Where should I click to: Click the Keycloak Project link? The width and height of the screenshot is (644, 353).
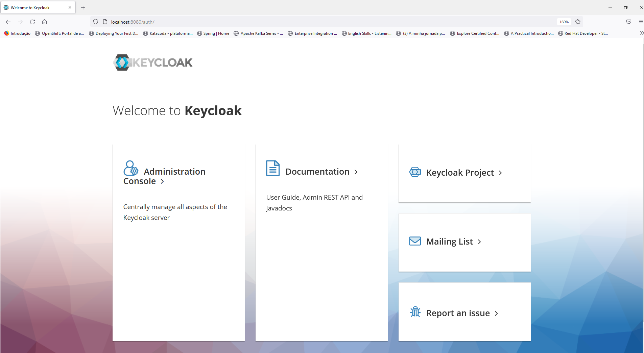[x=460, y=172]
